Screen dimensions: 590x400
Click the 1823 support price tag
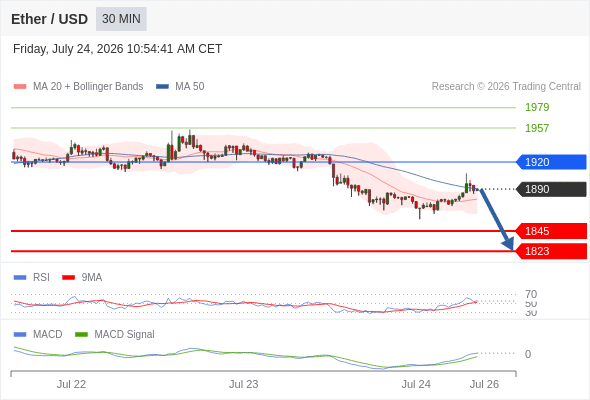coord(551,251)
